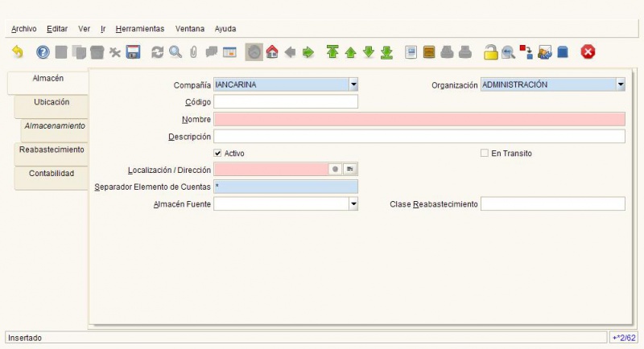Expand the Almacén Fuente dropdown
Image resolution: width=644 pixels, height=349 pixels.
click(x=353, y=204)
